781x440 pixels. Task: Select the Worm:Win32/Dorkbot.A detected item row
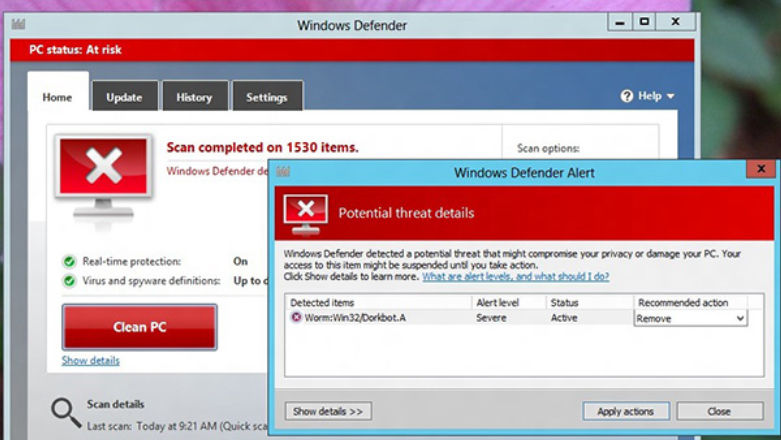click(518, 318)
